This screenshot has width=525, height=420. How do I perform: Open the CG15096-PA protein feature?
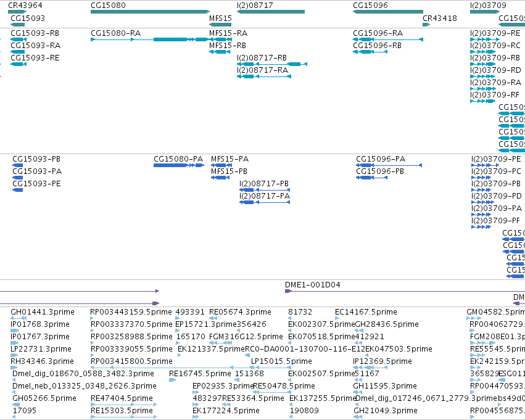pos(389,165)
